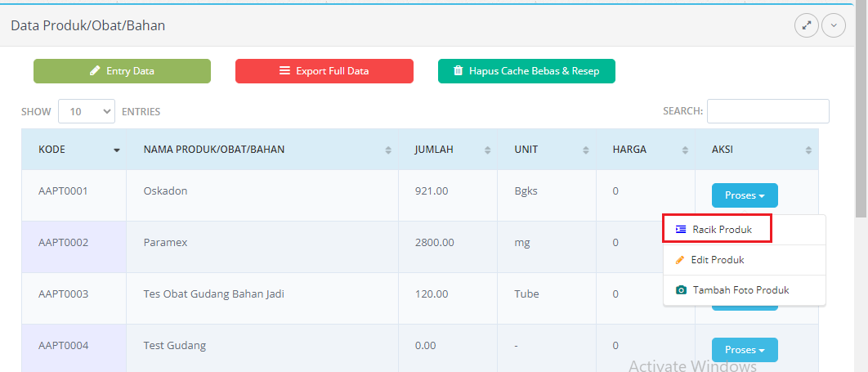Screen dimensions: 868x372
Task: Click the Entry Data button
Action: (x=122, y=71)
